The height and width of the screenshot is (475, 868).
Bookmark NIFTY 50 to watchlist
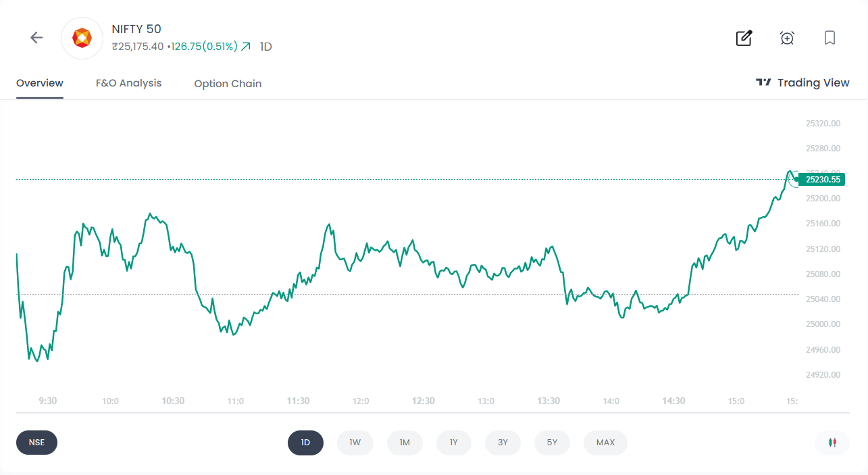pos(830,38)
